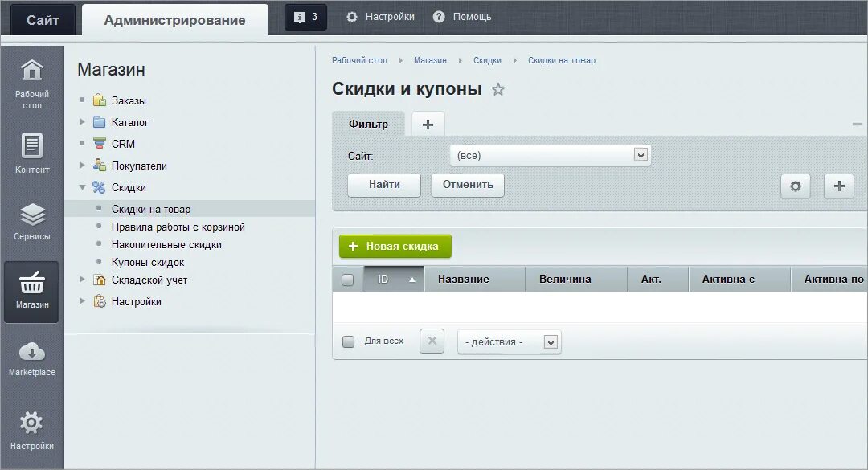
Task: Click the Отменить button
Action: point(468,185)
